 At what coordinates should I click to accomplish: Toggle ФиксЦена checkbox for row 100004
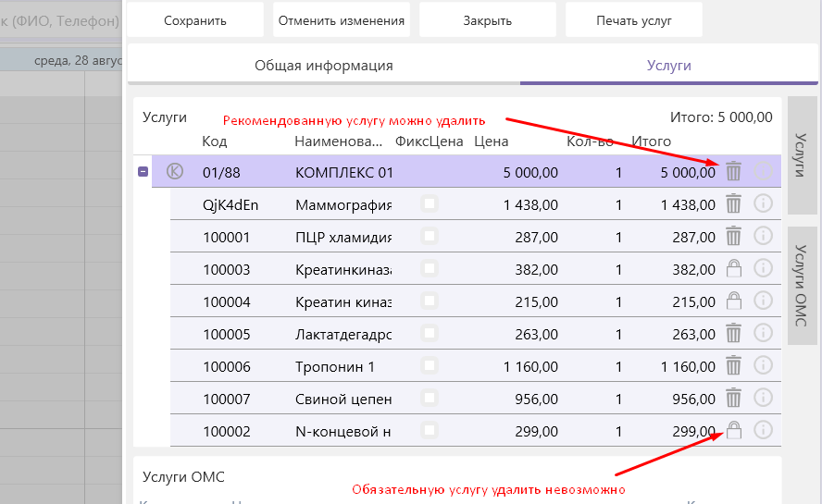click(430, 301)
